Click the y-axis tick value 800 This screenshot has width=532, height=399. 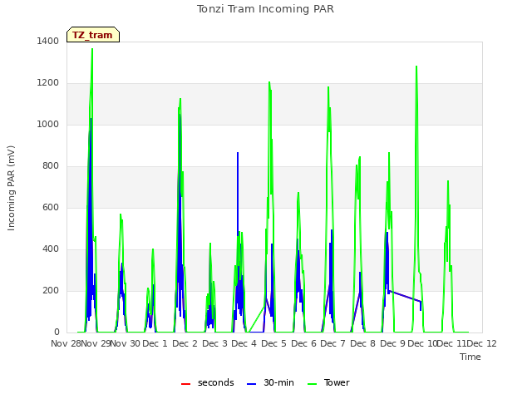[51, 166]
